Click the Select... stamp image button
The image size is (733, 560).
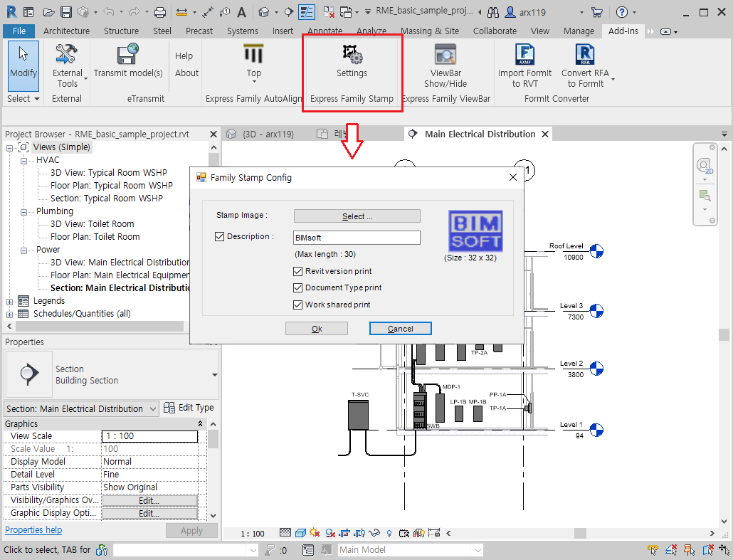(357, 216)
